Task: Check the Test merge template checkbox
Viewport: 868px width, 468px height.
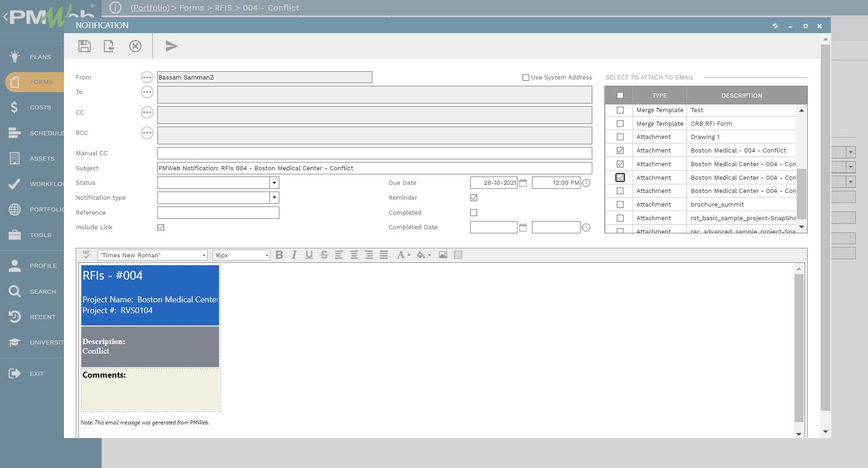Action: coord(620,110)
